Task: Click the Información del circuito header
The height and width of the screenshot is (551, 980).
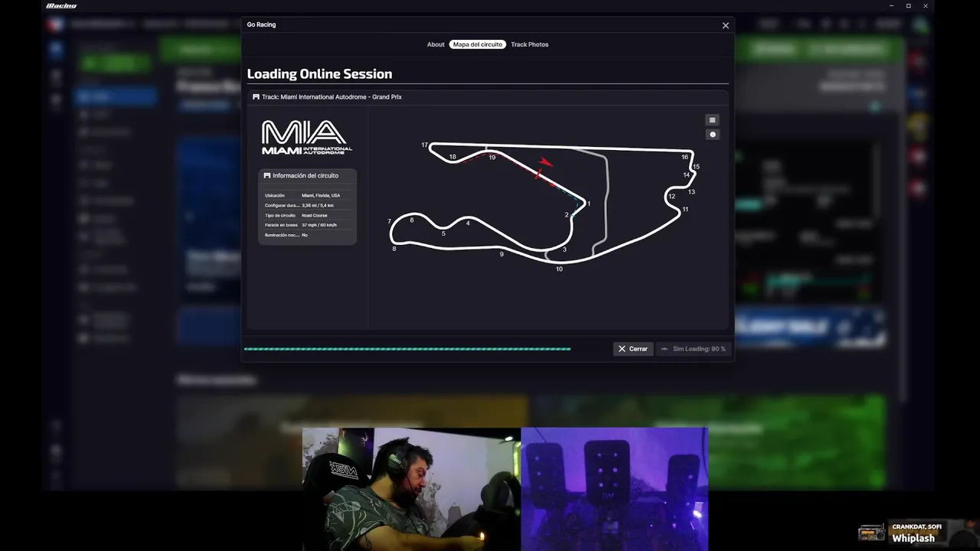Action: click(x=305, y=176)
